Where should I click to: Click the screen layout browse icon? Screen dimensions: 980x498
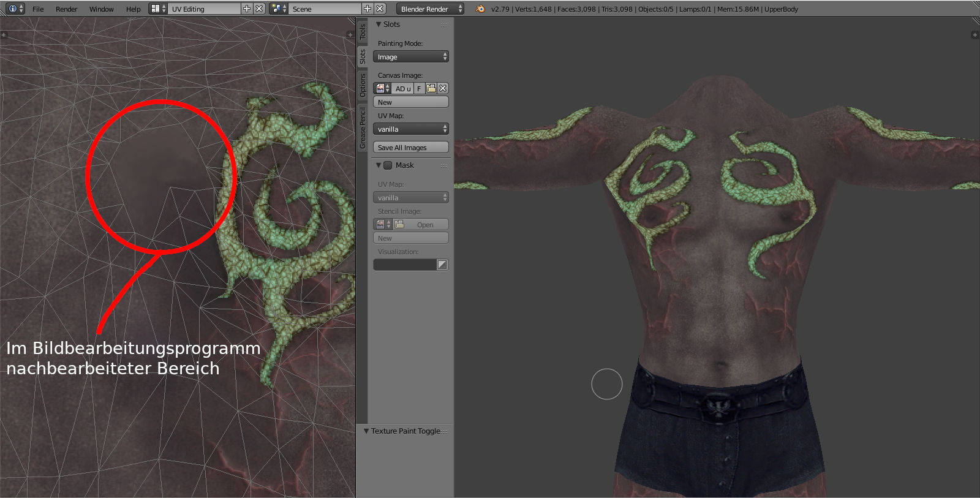pos(158,9)
